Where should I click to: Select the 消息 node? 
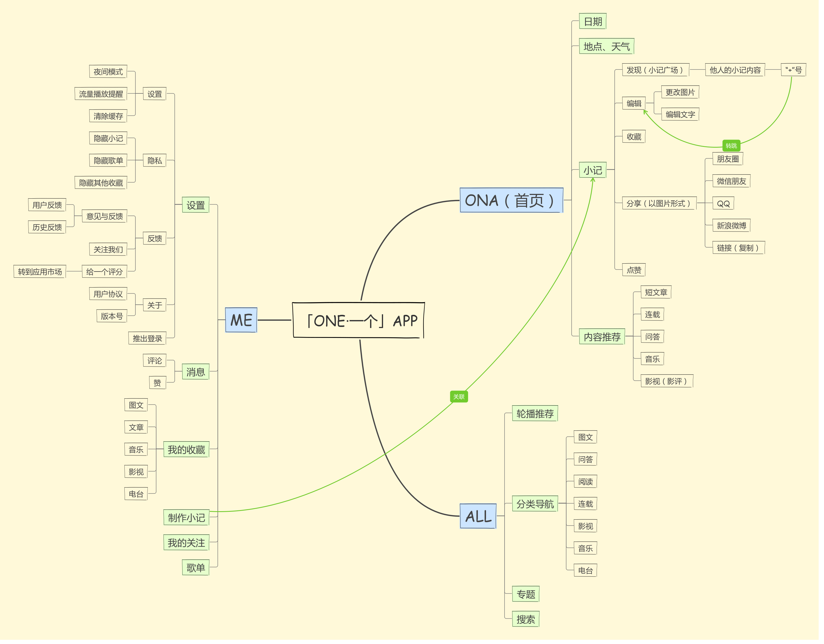tap(196, 374)
